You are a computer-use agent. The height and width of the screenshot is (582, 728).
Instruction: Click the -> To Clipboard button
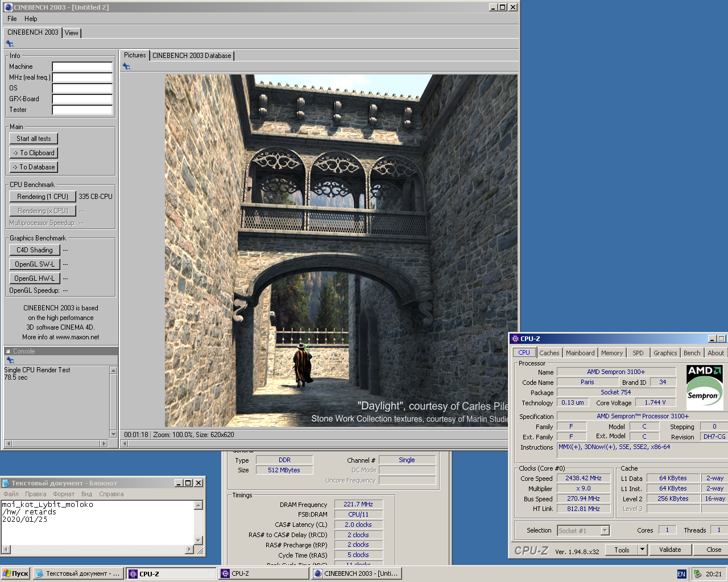(x=34, y=153)
